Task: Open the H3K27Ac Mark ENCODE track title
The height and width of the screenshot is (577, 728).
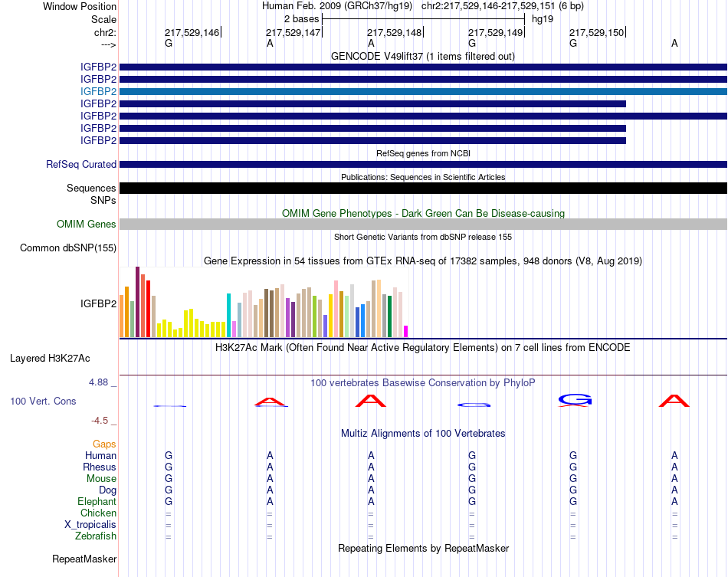Action: pos(423,348)
